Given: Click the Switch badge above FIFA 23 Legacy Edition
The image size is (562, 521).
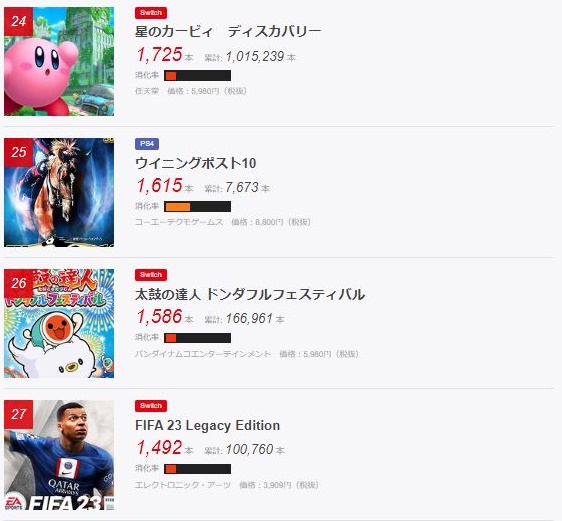Looking at the screenshot, I should 151,406.
